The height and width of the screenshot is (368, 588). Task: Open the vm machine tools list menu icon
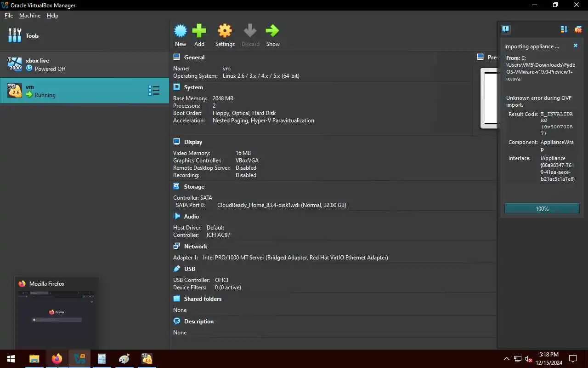click(x=154, y=91)
